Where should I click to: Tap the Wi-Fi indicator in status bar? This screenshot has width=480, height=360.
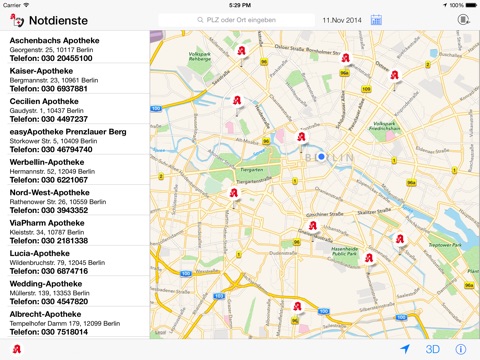[x=26, y=5]
